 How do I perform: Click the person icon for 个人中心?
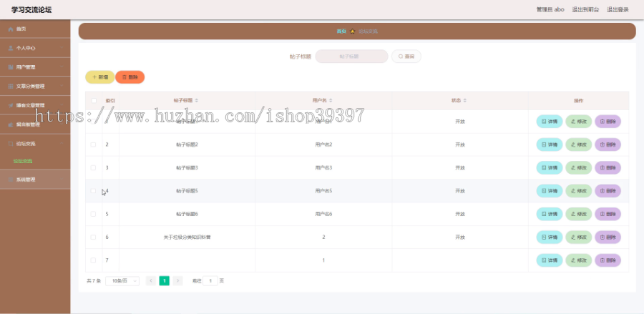11,48
